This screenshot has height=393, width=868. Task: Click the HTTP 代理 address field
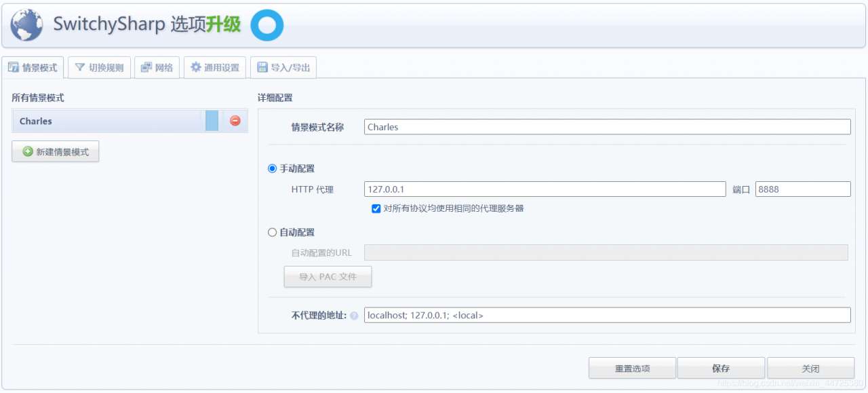point(545,189)
